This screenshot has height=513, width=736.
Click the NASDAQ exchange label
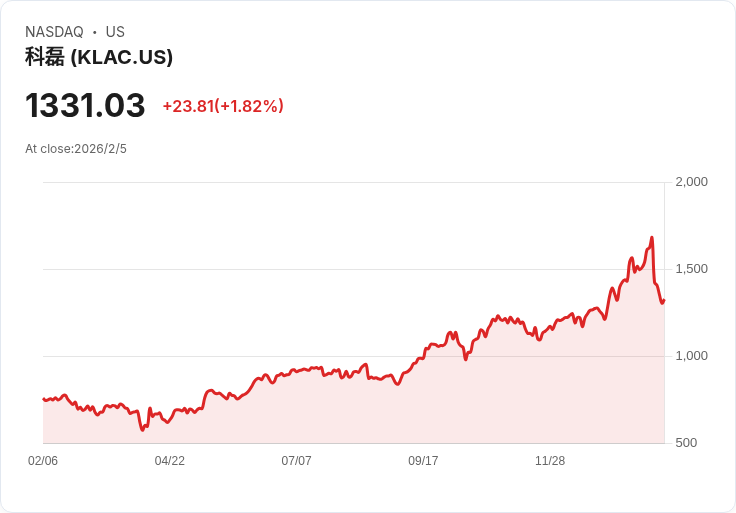click(54, 32)
